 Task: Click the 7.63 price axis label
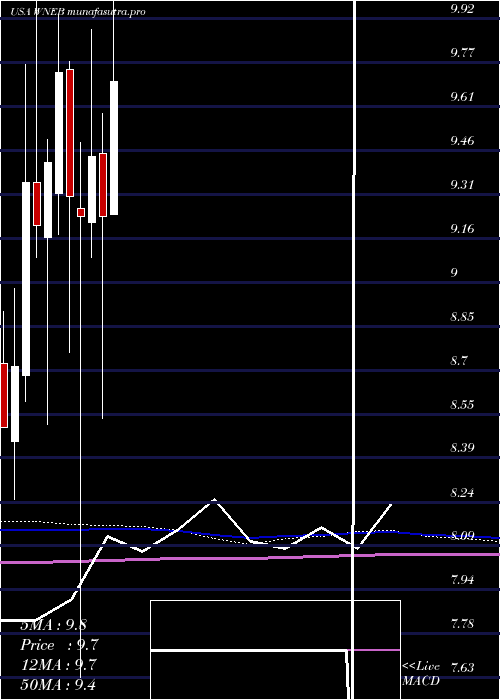(x=462, y=668)
